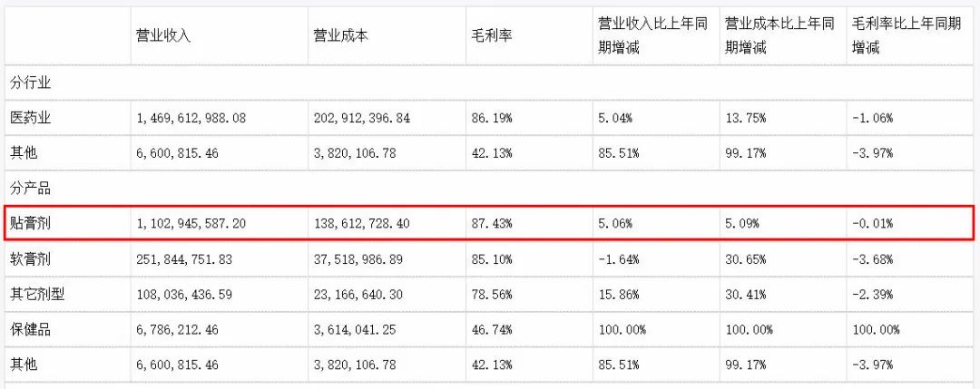
Task: Click the 保健品 row label
Action: pos(30,329)
